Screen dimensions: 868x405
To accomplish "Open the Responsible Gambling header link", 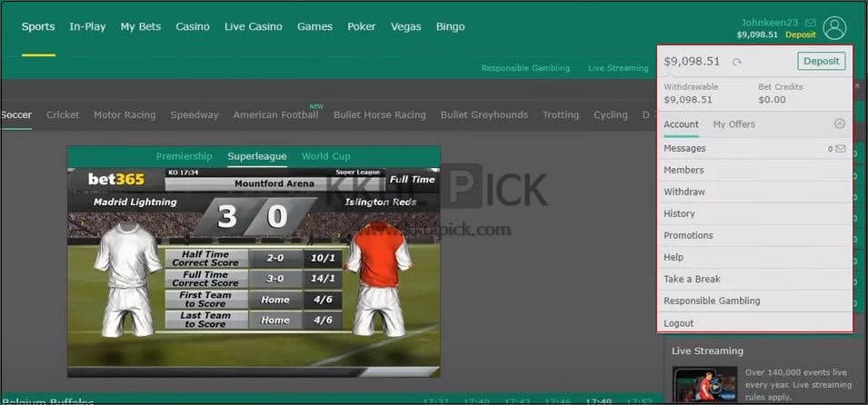I will pyautogui.click(x=525, y=68).
